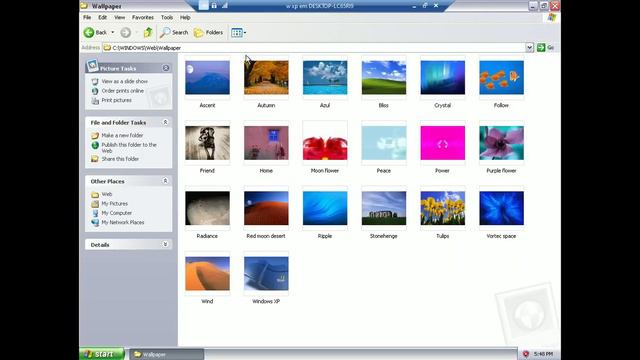The image size is (640, 360).
Task: Click the taskbar clock
Action: coord(543,354)
